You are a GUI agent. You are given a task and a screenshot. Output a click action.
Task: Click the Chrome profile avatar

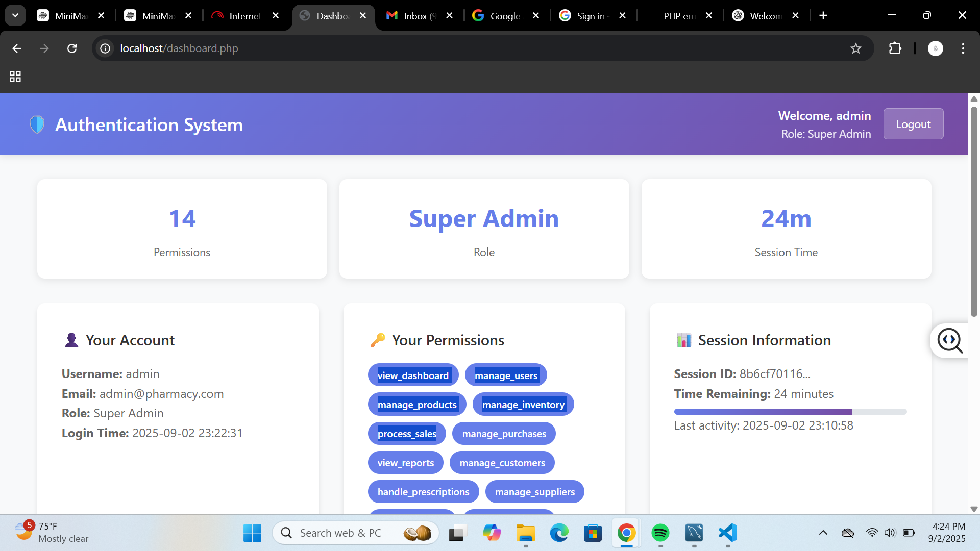coord(935,48)
